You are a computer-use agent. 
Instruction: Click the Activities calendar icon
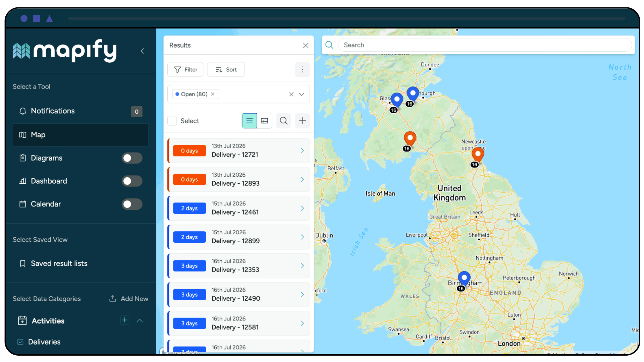[x=22, y=321]
